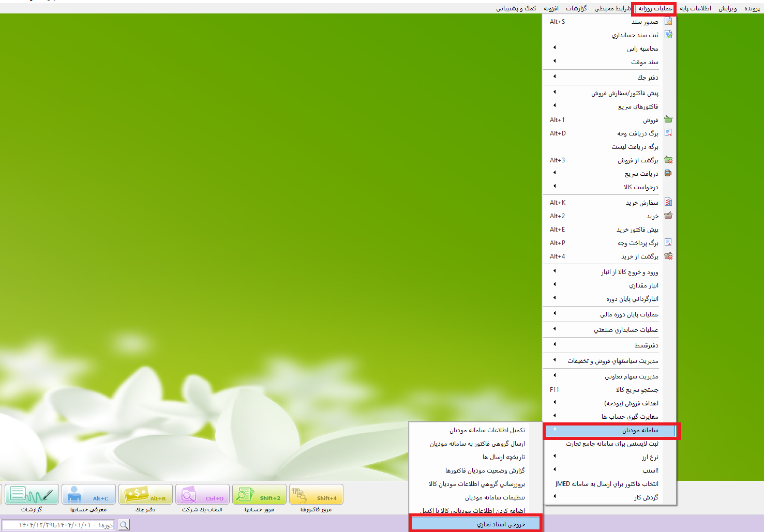Open اطلاعات پايه menu
Screen dimensions: 764x532
tap(695, 8)
